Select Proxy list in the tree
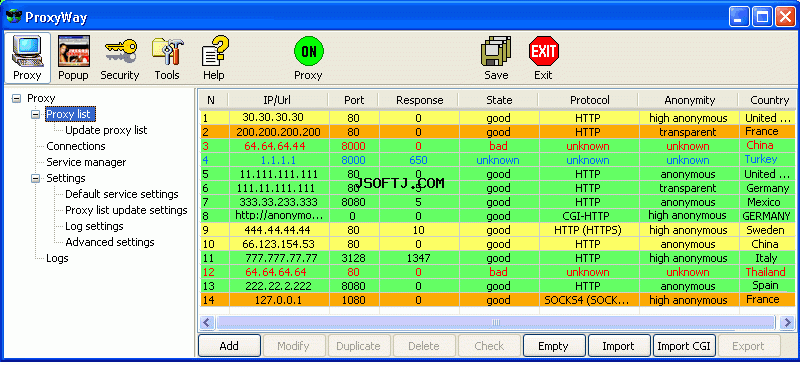Viewport: 800px width, 365px height. pos(70,114)
